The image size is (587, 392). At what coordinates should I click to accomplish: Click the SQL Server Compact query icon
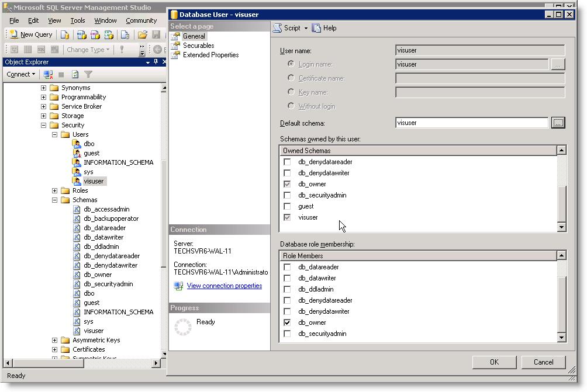125,35
